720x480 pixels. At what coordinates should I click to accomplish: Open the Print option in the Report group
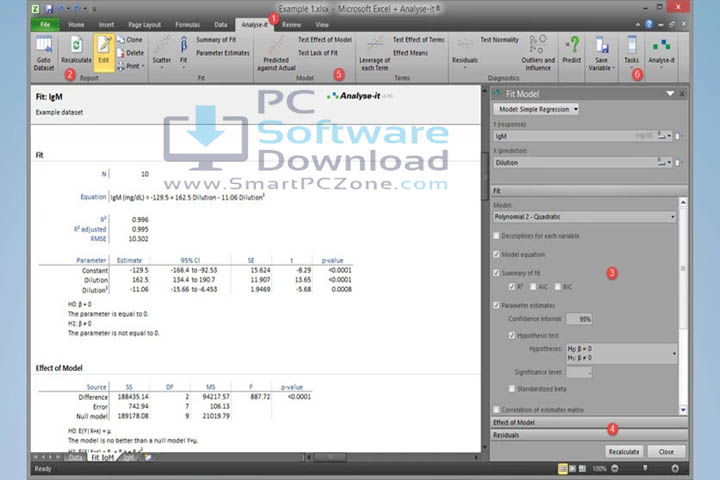coord(130,66)
